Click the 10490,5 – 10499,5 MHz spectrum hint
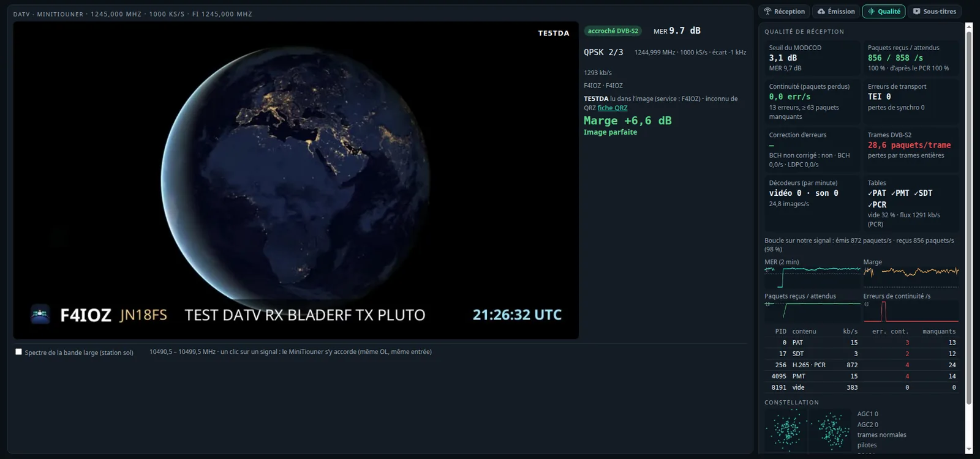Viewport: 980px width, 459px height. tap(290, 352)
